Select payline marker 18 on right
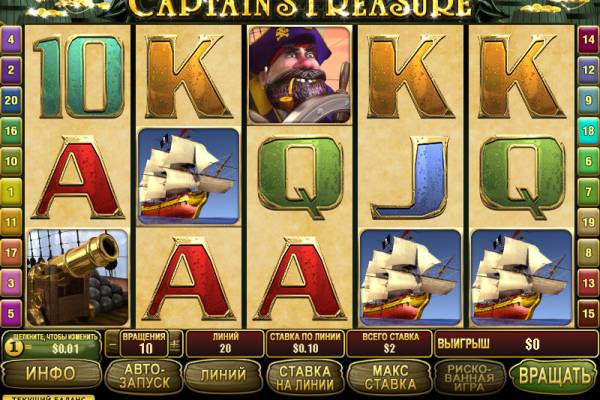This screenshot has width=600, height=400. [x=588, y=131]
